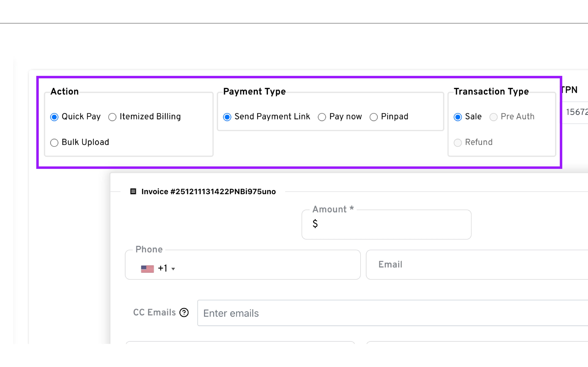
Task: Switch payment type to Pay now
Action: pyautogui.click(x=322, y=117)
